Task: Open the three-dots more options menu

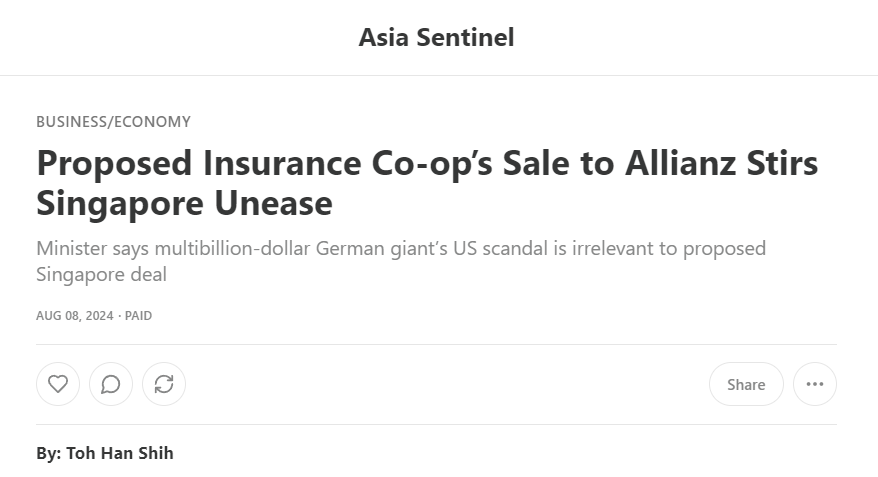Action: (x=815, y=384)
